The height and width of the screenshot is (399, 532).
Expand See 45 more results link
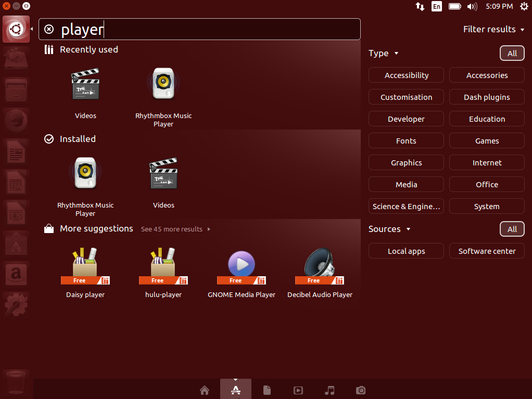pyautogui.click(x=175, y=229)
